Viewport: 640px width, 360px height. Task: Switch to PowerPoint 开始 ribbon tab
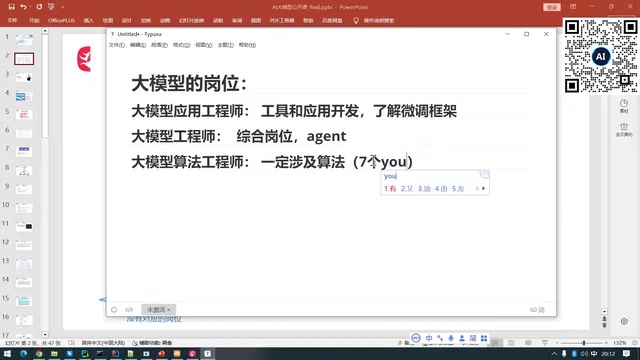(34, 20)
